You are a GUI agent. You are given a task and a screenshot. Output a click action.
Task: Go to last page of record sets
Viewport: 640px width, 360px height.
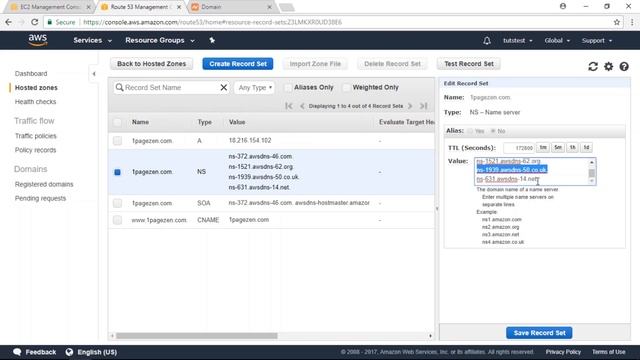click(x=424, y=106)
